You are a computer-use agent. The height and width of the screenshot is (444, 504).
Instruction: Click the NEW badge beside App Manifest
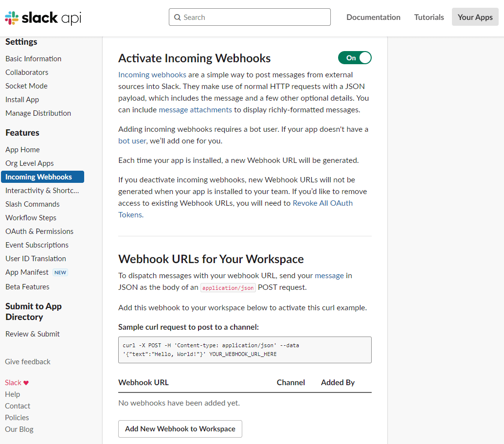point(60,272)
